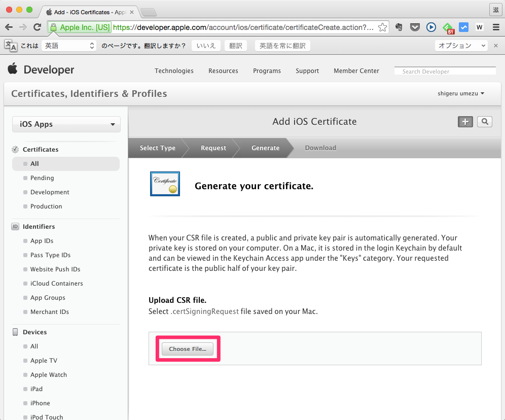Click the plus button to add a certificate

465,122
